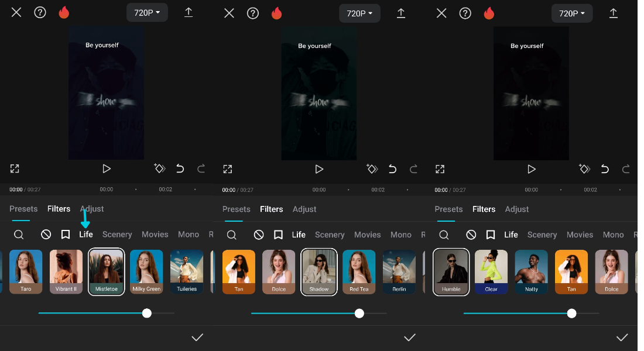Click the export upload icon above the Mistletoe panel
The image size is (644, 351).
pos(189,12)
